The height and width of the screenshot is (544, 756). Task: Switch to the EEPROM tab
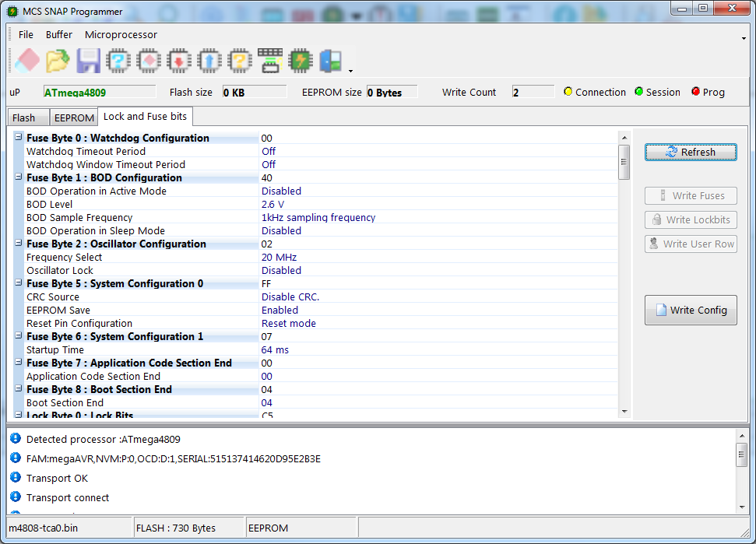(74, 118)
